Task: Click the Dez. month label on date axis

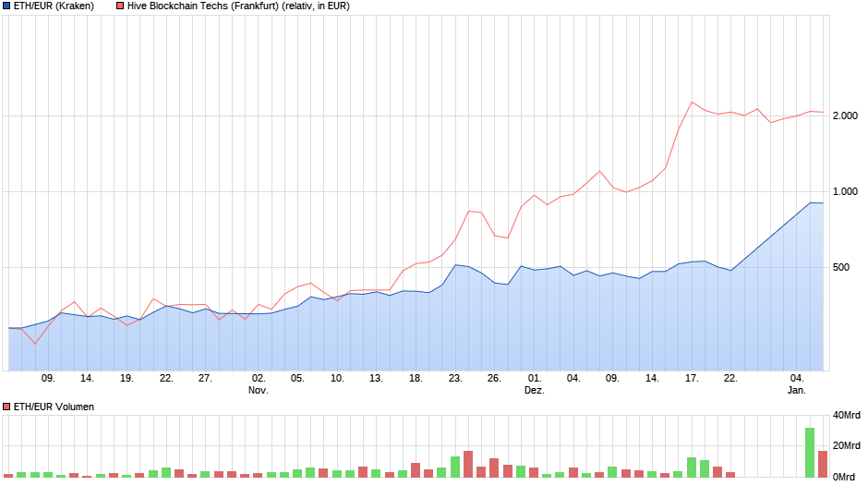Action: [x=535, y=390]
